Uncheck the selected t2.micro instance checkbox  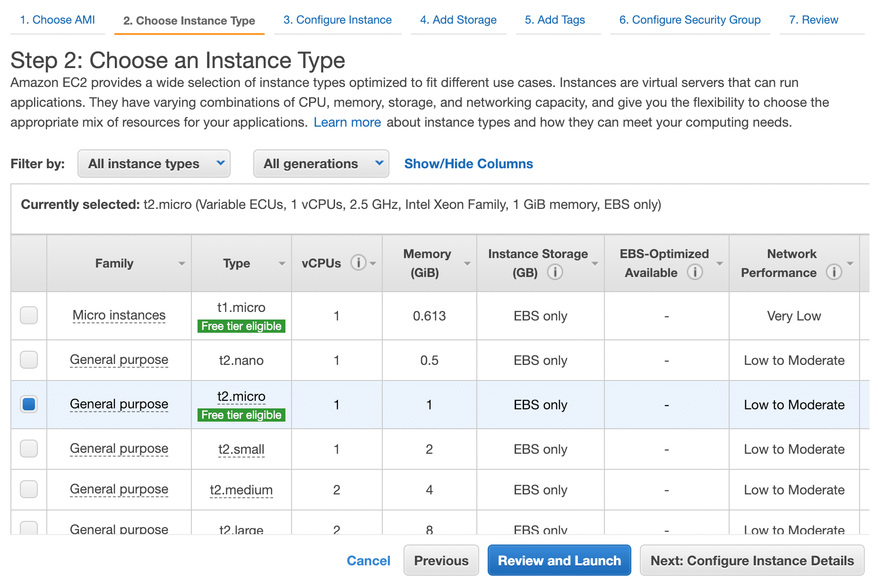28,405
